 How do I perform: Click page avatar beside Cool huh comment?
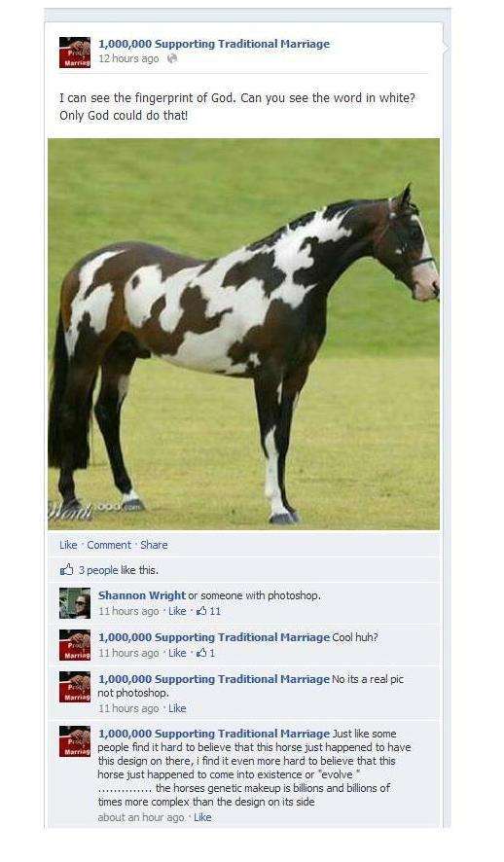pos(75,645)
